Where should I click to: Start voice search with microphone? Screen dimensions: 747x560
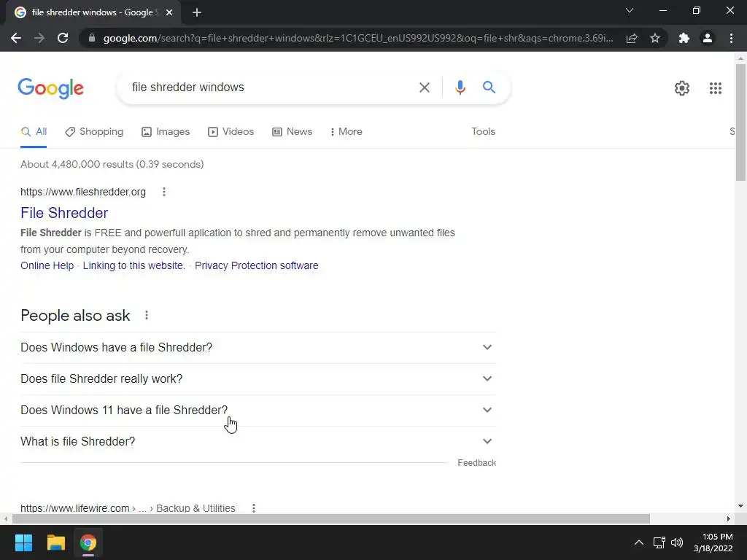[x=460, y=87]
